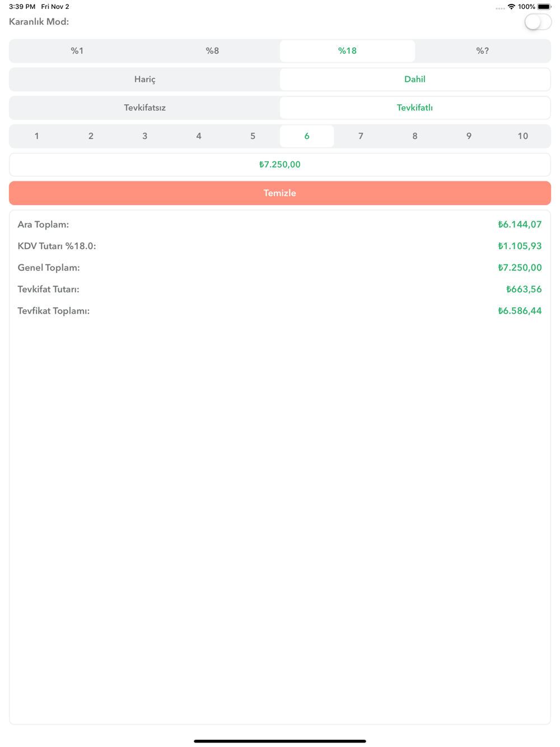Screen dimensions: 560x747
Task: Tap the ₺7.250,00 amount input field
Action: 280,165
